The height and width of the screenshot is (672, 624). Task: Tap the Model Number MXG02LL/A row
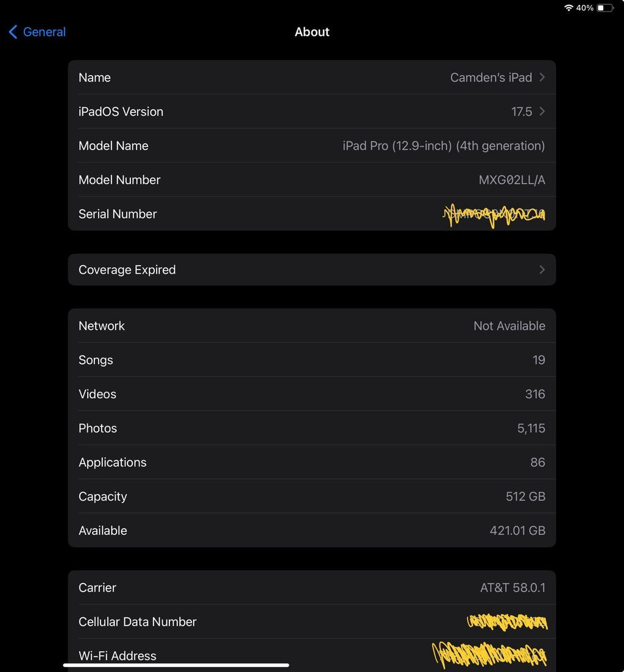pyautogui.click(x=312, y=180)
